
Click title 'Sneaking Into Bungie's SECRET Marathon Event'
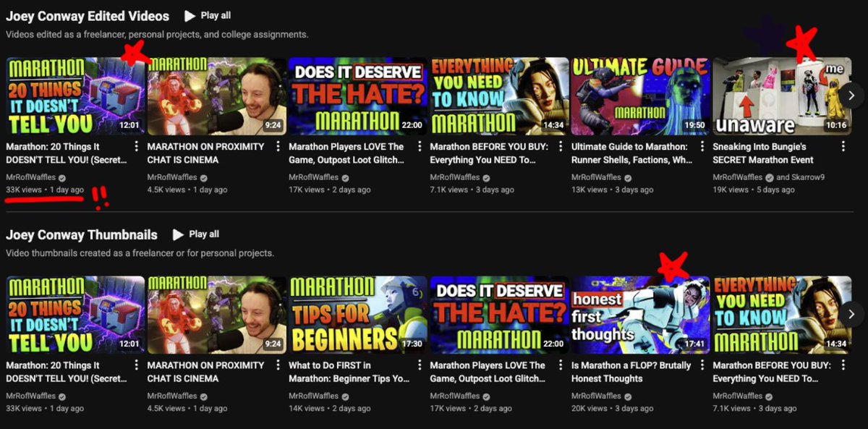pos(764,153)
